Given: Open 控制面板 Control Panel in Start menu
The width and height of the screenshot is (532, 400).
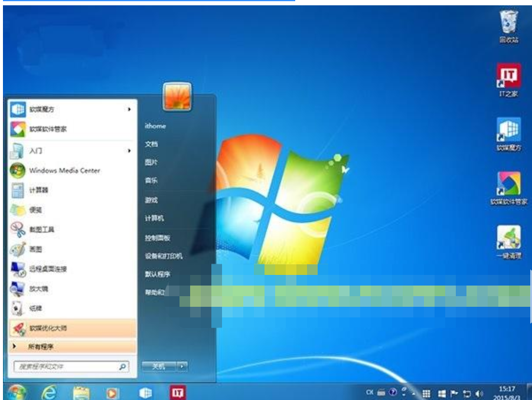Looking at the screenshot, I should click(x=158, y=238).
